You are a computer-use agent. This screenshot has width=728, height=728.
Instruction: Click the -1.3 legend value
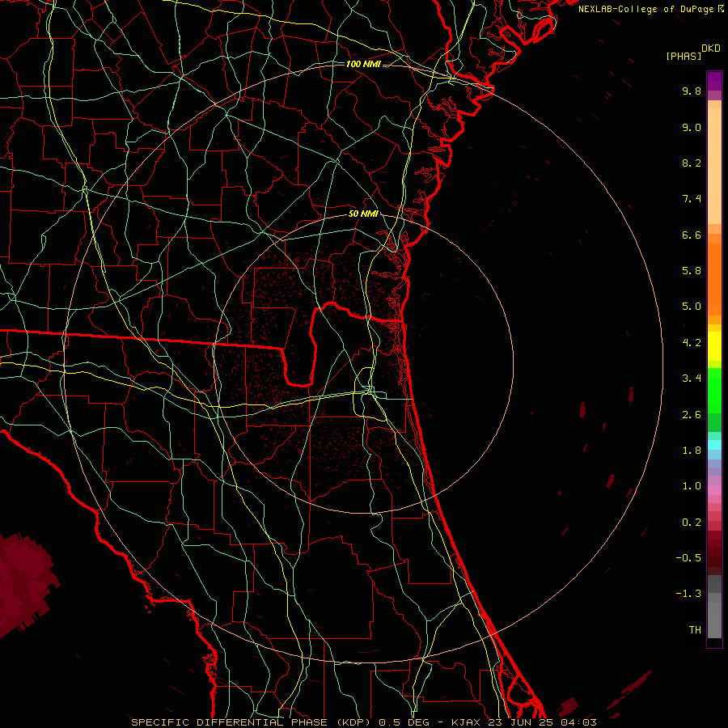[688, 594]
